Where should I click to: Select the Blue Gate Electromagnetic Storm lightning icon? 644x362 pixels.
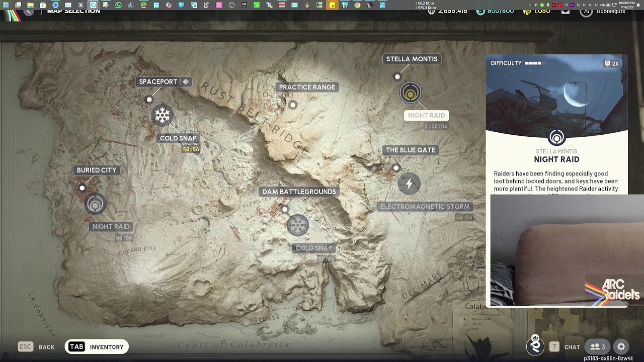pos(409,184)
